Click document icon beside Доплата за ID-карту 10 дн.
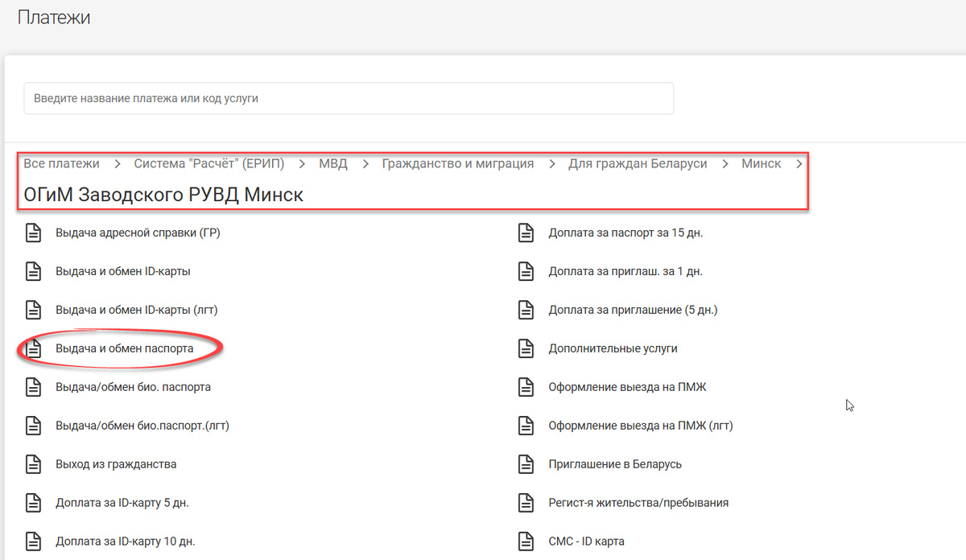Viewport: 966px width, 560px height. [x=33, y=541]
